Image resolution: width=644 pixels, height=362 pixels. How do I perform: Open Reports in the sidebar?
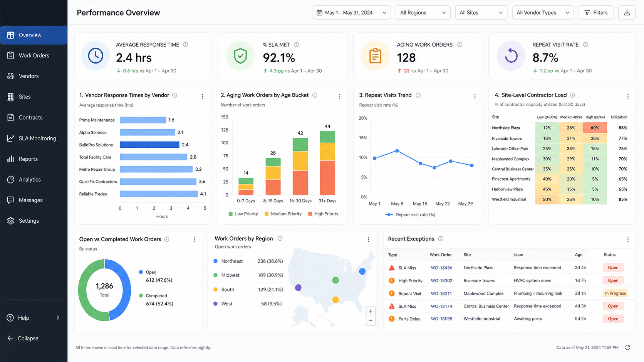coord(34,159)
